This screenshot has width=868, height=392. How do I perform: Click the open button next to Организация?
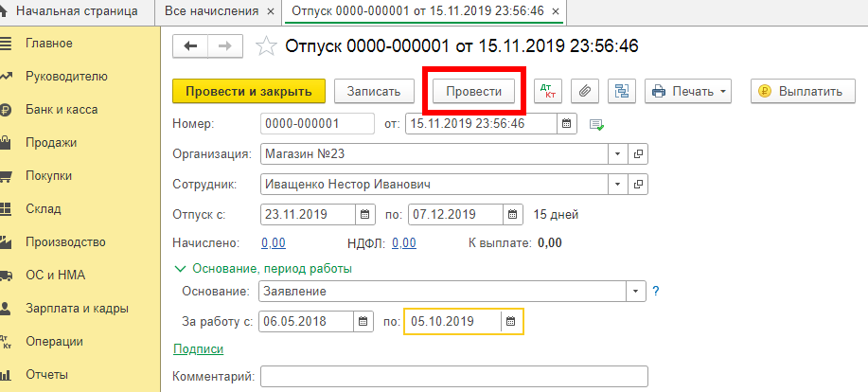[x=638, y=153]
